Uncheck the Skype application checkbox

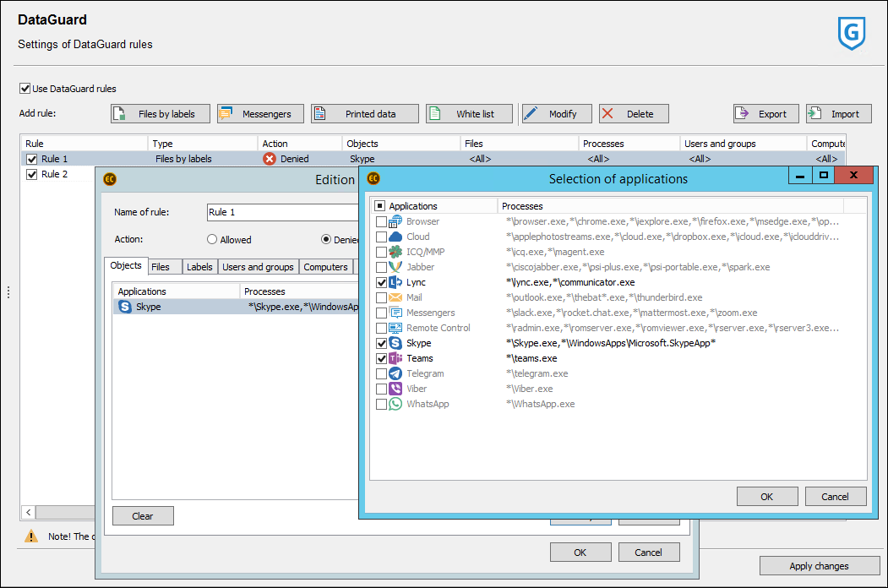pos(381,343)
